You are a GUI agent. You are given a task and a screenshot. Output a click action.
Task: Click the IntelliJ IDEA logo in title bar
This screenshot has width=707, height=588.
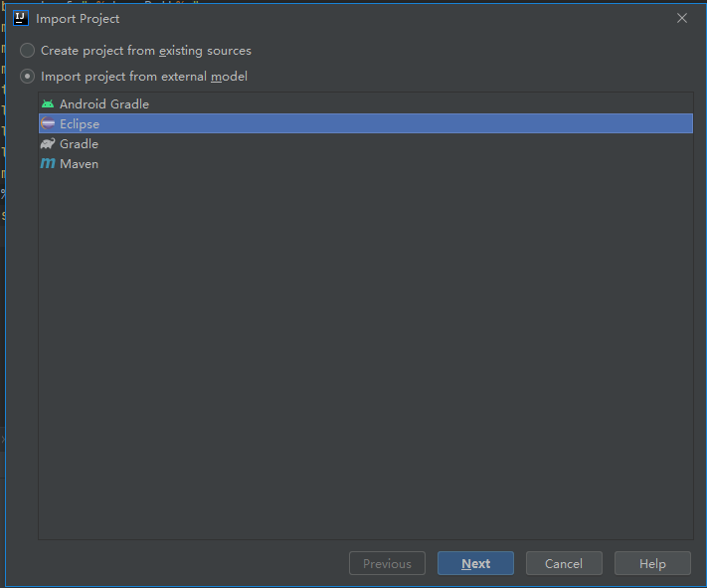(x=21, y=19)
